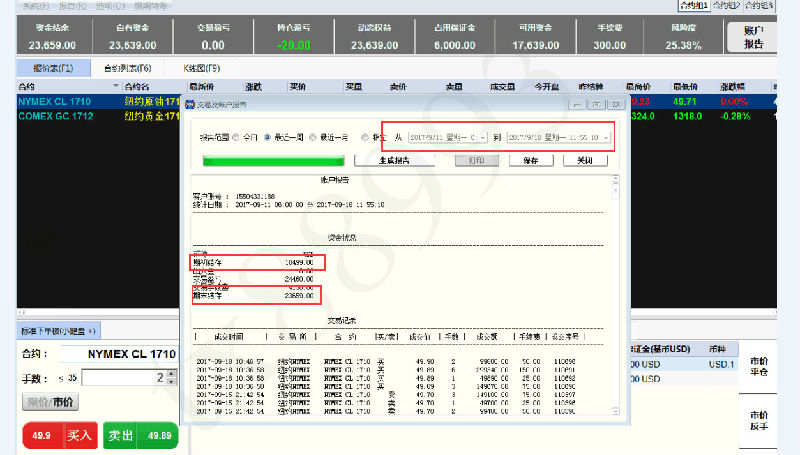Open the 从 start date dropdown
The width and height of the screenshot is (800, 455).
point(483,138)
